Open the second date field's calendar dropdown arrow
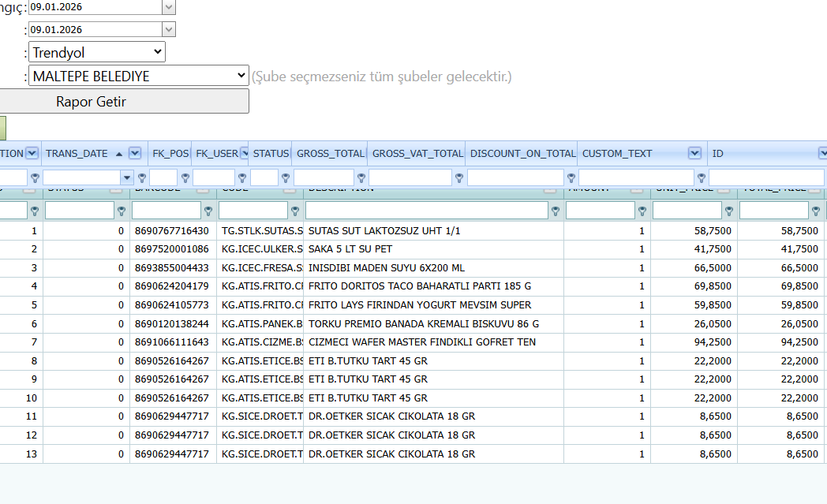 click(x=168, y=29)
